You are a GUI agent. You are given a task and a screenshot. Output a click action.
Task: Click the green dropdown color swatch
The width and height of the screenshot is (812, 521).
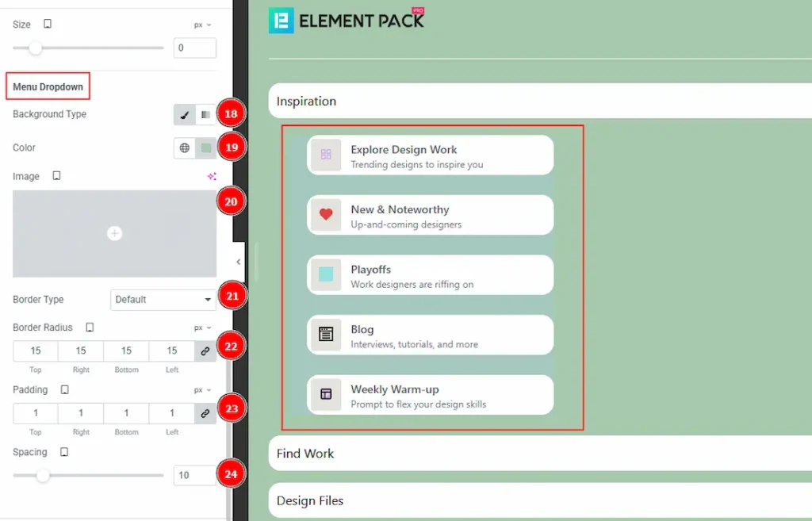[x=206, y=148]
